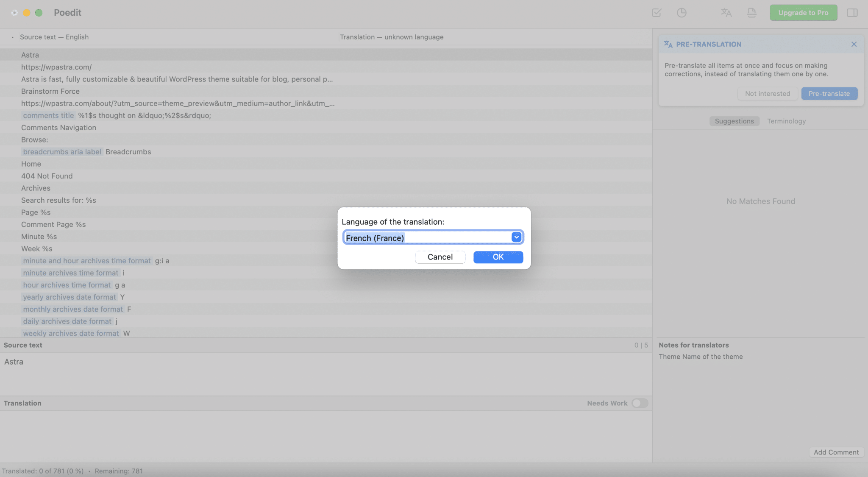Click the export/download icon in toolbar
Viewport: 868px width, 477px height.
coord(752,12)
